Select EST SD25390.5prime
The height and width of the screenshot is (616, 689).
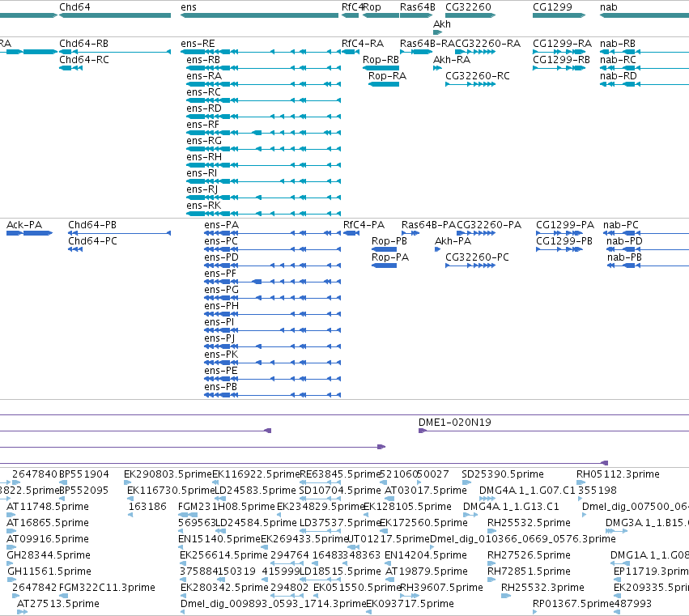pyautogui.click(x=503, y=474)
